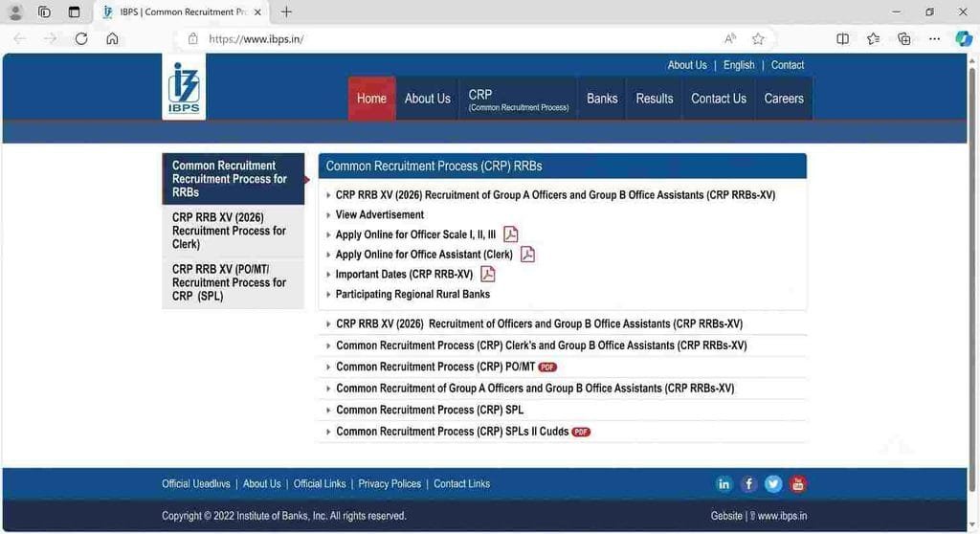Screen dimensions: 980x534
Task: Open CRP RRB XV Recruitment of Group A Officers link
Action: [x=555, y=195]
